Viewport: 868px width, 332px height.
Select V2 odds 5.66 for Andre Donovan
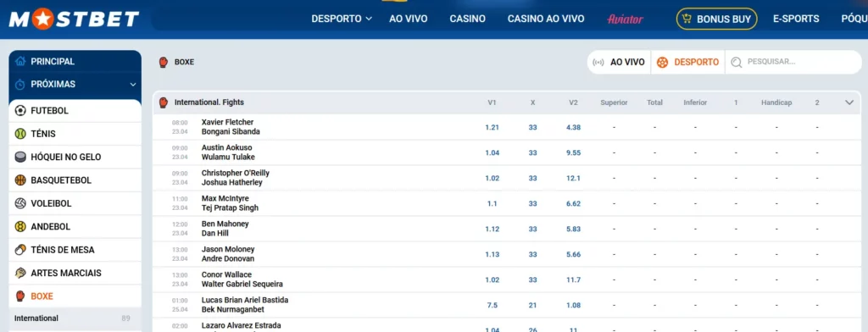tap(574, 255)
